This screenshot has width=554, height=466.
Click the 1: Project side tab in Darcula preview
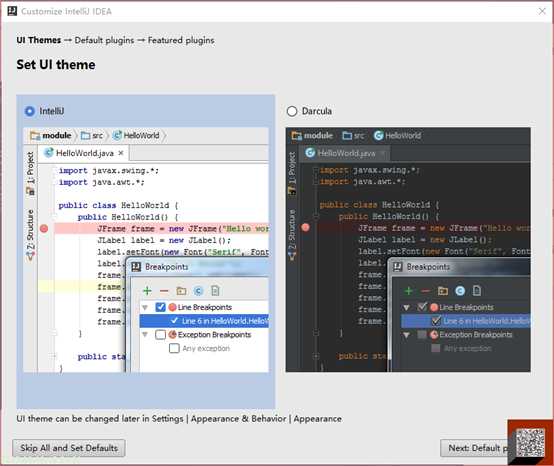click(x=292, y=173)
